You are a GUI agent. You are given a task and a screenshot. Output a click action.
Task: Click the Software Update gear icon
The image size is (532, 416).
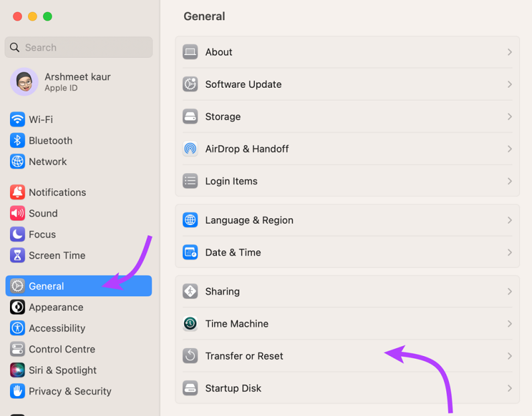[190, 85]
